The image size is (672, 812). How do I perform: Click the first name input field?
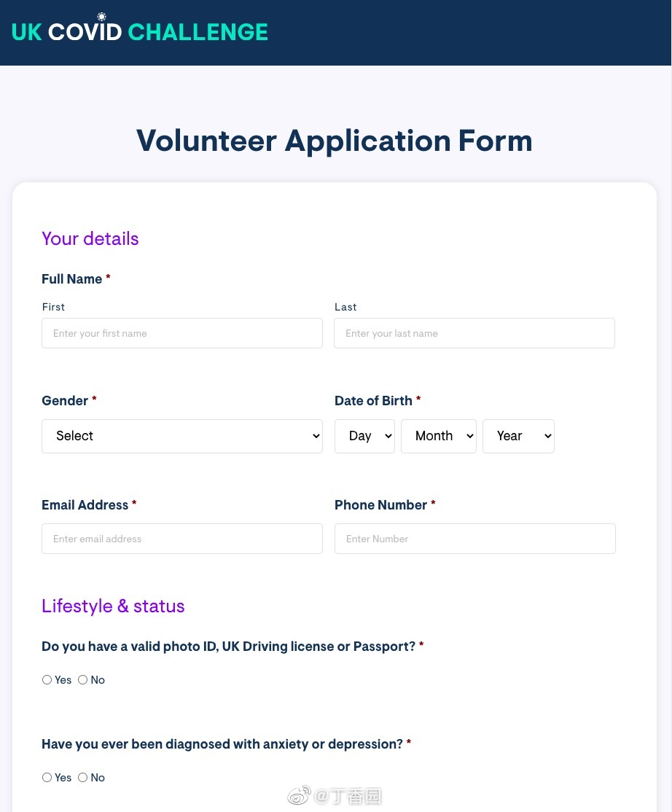[x=182, y=333]
